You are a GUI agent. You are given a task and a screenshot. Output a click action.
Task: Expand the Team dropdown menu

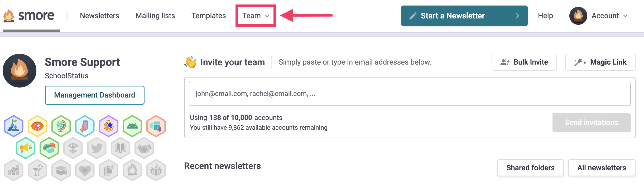coord(256,16)
